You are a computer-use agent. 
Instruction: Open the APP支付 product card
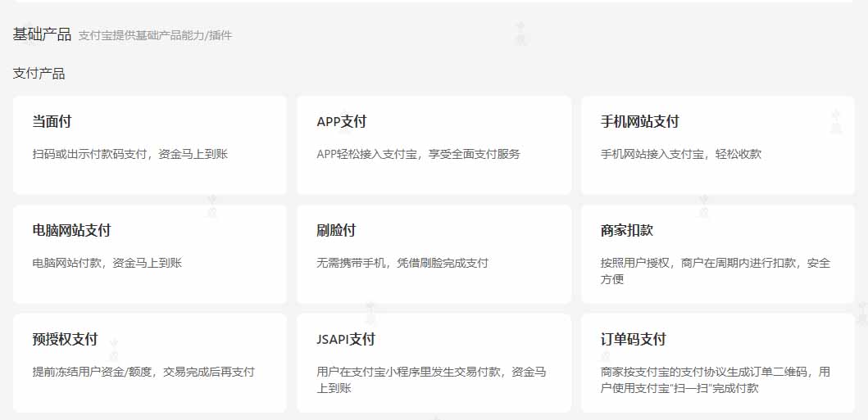click(x=434, y=145)
